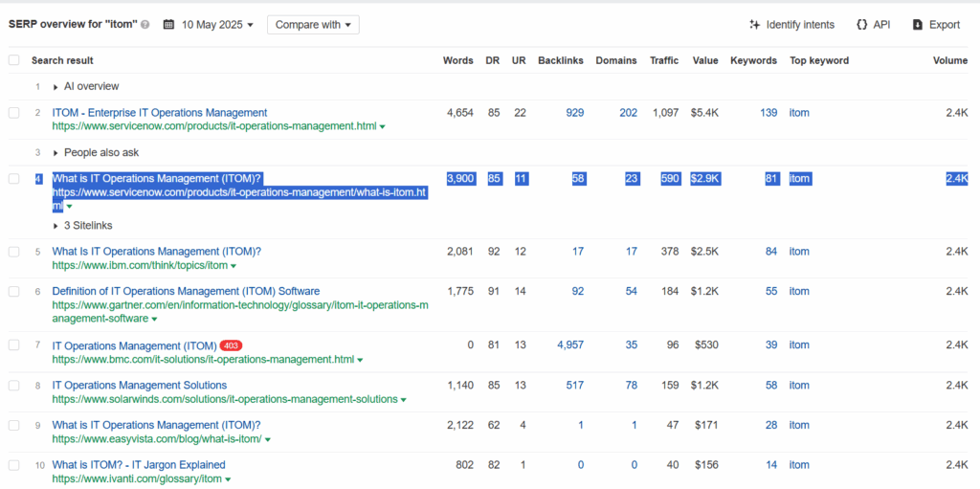This screenshot has height=489, width=980.
Task: Check the box for the BMC result
Action: (x=13, y=345)
